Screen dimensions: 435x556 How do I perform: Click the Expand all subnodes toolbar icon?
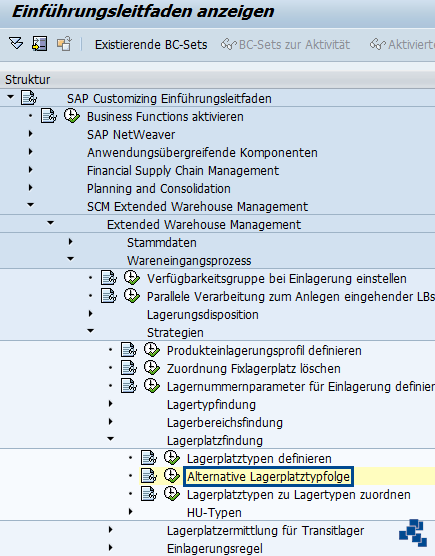click(16, 44)
